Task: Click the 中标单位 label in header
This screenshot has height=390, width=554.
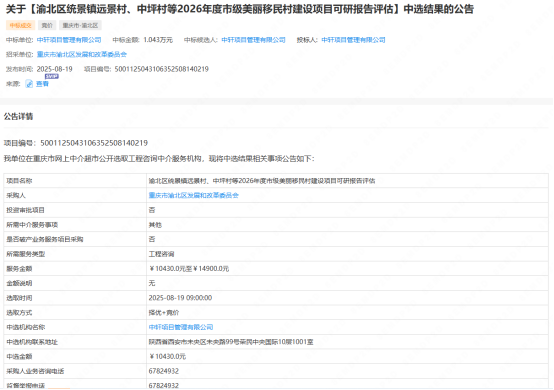Action: pyautogui.click(x=20, y=40)
